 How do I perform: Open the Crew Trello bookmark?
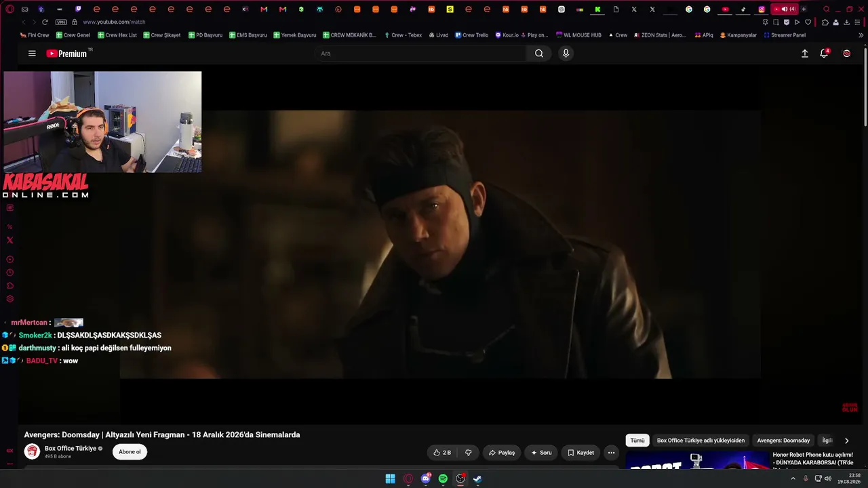[x=471, y=35]
